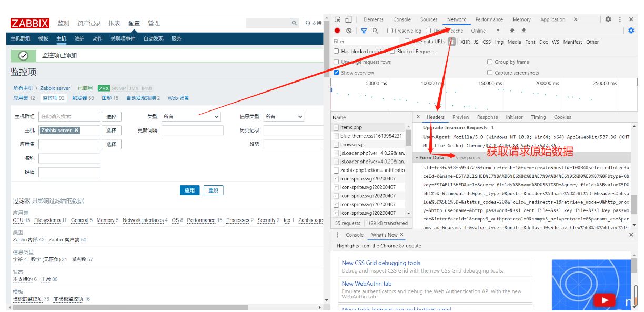Open the Online throttling dropdown
This screenshot has width=644, height=312.
point(486,31)
